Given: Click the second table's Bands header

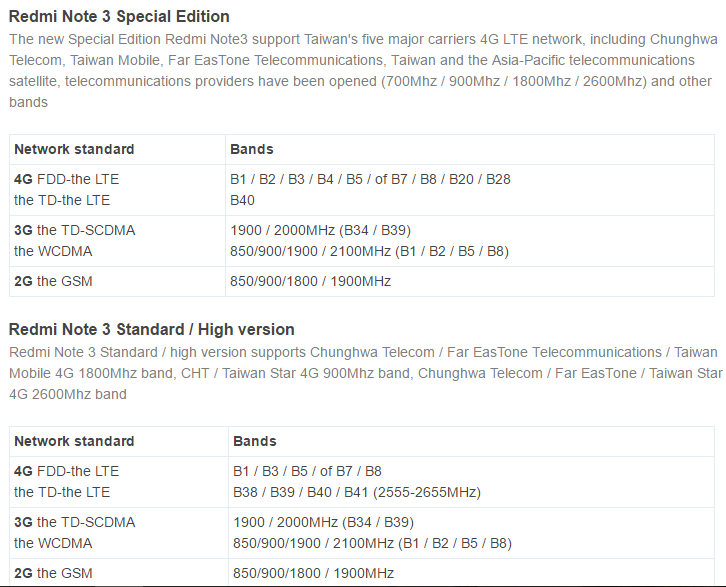Looking at the screenshot, I should coord(255,441).
